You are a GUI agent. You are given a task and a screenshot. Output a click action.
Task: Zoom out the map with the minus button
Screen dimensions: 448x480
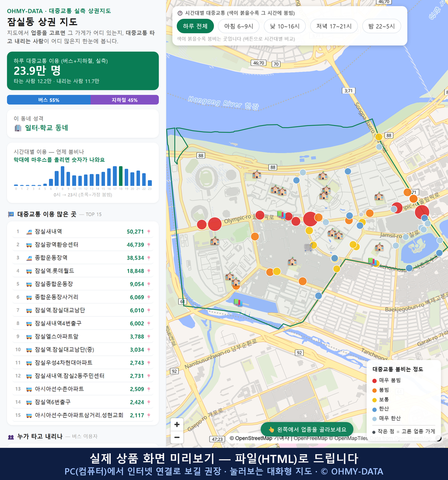point(177,437)
